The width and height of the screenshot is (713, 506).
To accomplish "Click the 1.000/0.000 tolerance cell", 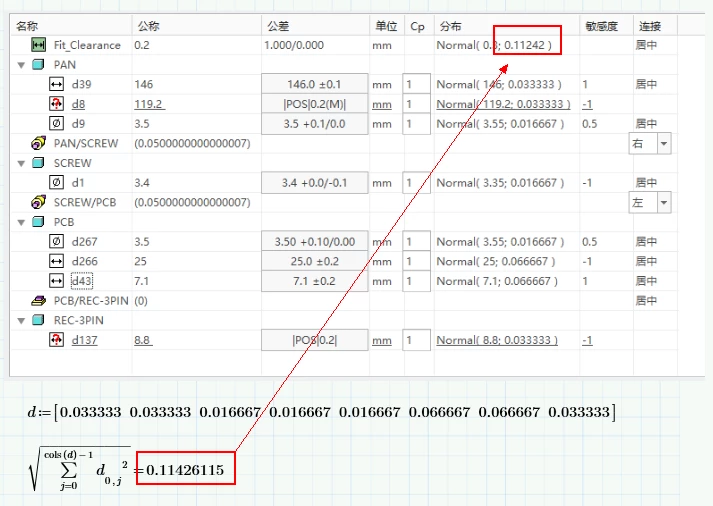I will pos(294,45).
